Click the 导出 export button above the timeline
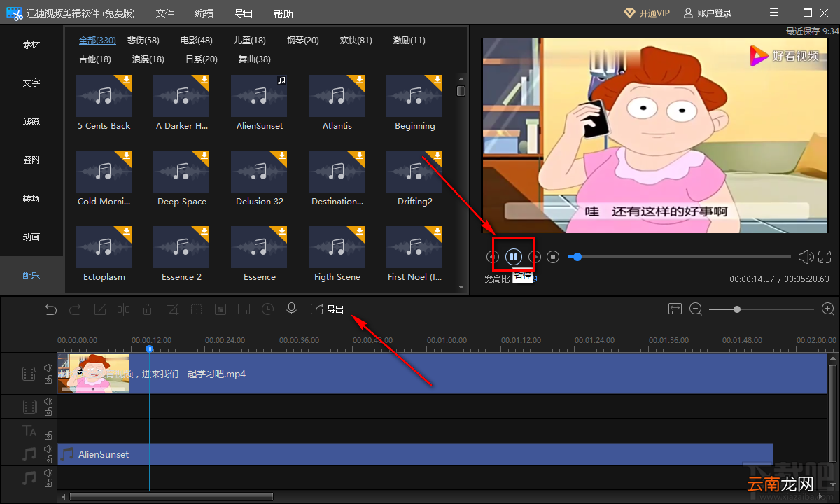840x504 pixels. click(x=328, y=309)
